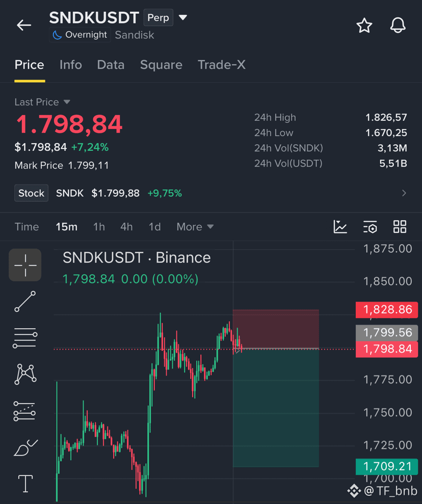Switch to the Info tab

coord(71,65)
